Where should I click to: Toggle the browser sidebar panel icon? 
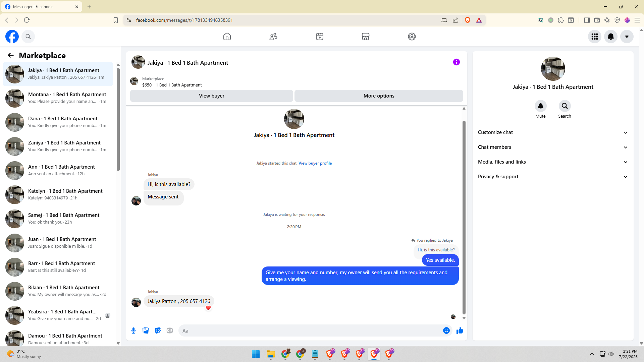pyautogui.click(x=587, y=20)
